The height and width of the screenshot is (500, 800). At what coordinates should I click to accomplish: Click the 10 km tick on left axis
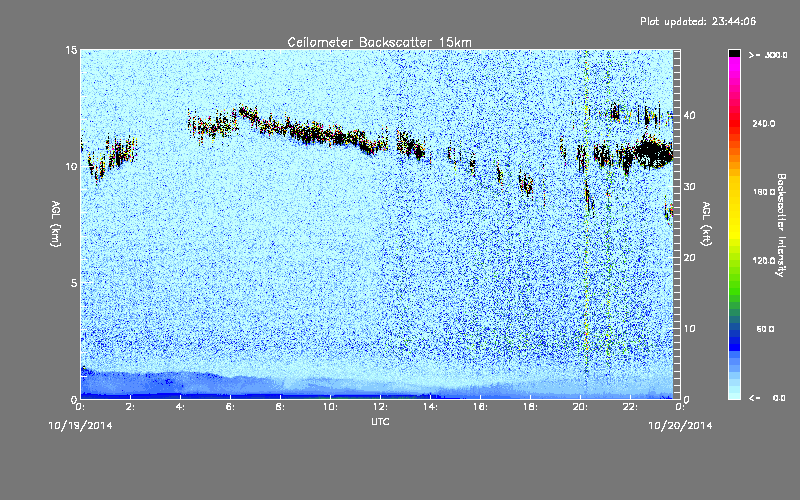pyautogui.click(x=71, y=167)
